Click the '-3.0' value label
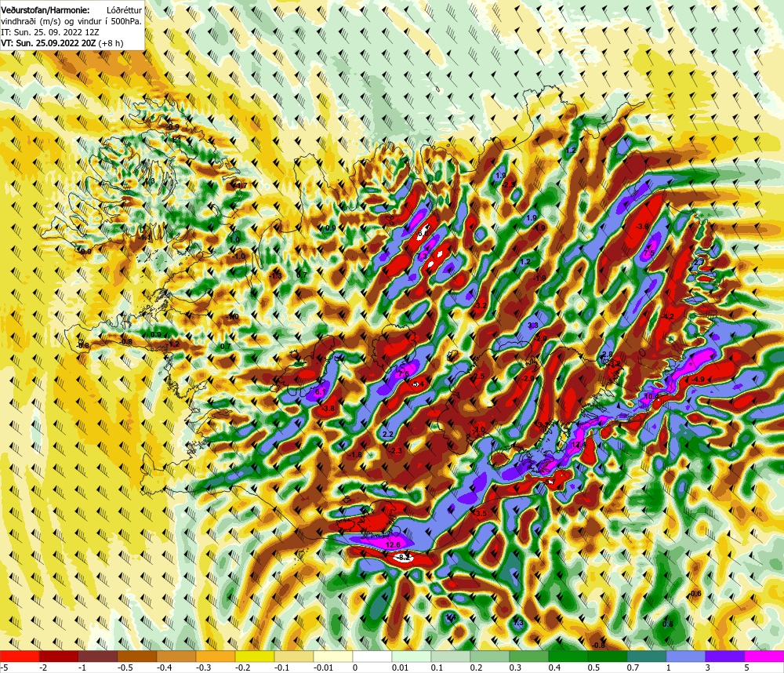The height and width of the screenshot is (673, 784). [x=478, y=429]
